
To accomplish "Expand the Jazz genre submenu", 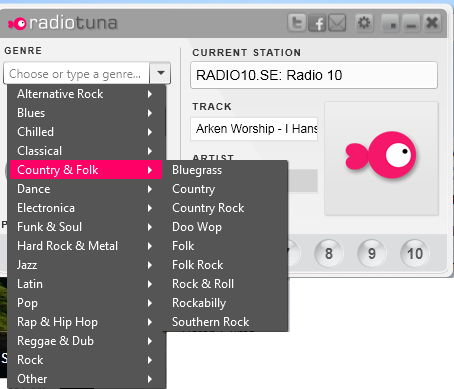I will click(x=86, y=265).
